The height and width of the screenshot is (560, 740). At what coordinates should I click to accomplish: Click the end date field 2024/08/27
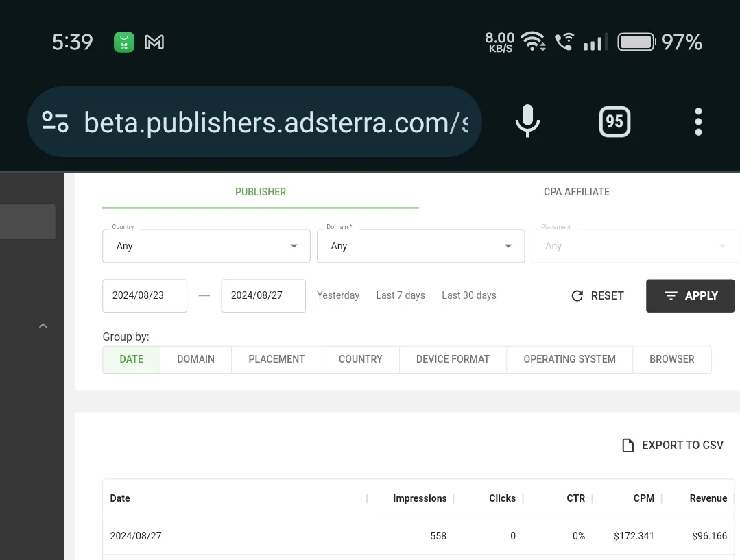pyautogui.click(x=263, y=296)
